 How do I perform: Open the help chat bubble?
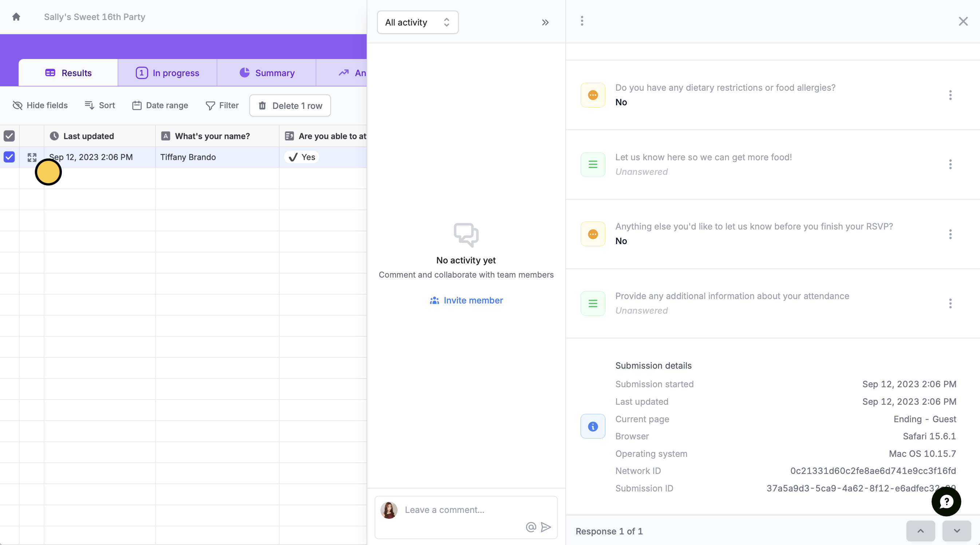946,502
